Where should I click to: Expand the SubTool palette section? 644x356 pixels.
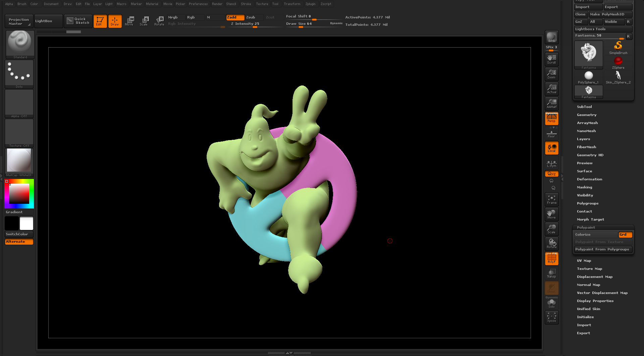[x=584, y=107]
